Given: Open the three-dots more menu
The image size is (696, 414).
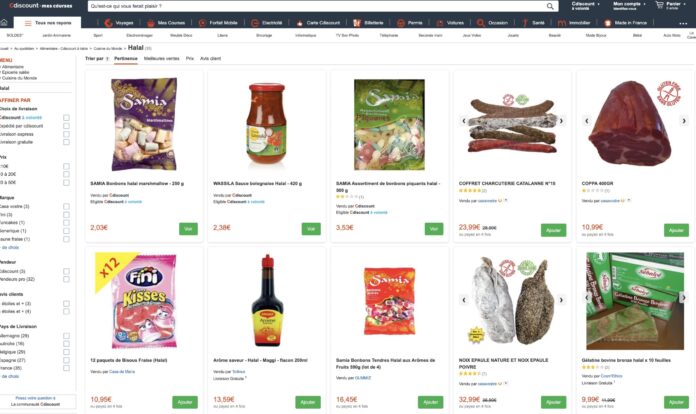Looking at the screenshot, I should click(683, 23).
